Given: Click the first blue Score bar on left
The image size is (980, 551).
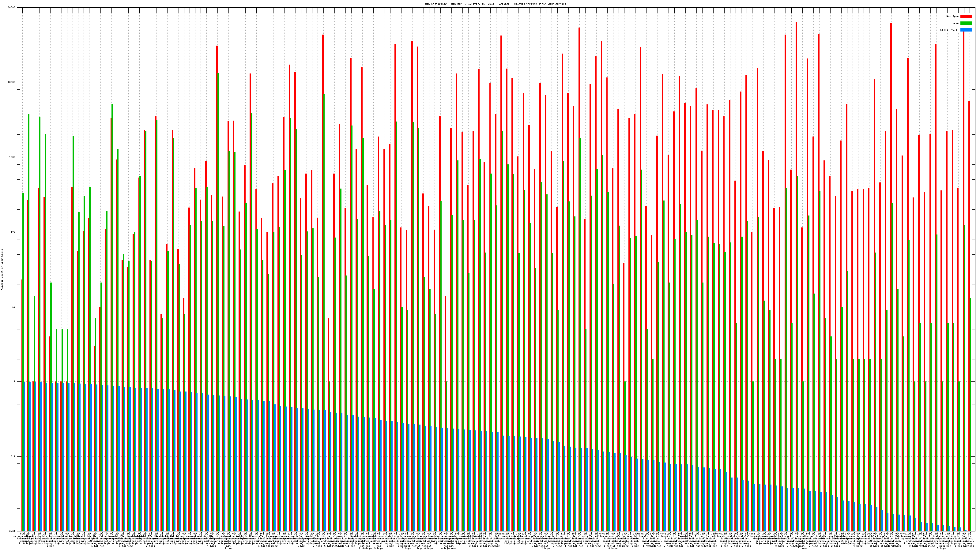Looking at the screenshot, I should point(24,456).
